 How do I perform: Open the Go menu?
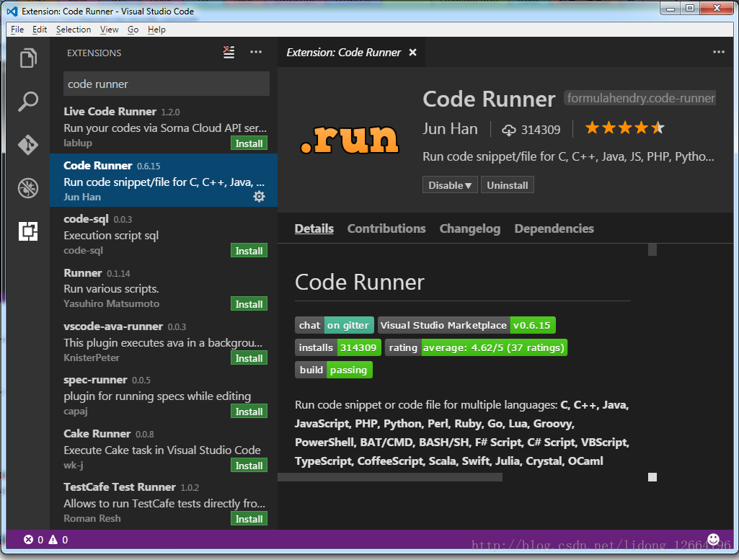coord(133,30)
